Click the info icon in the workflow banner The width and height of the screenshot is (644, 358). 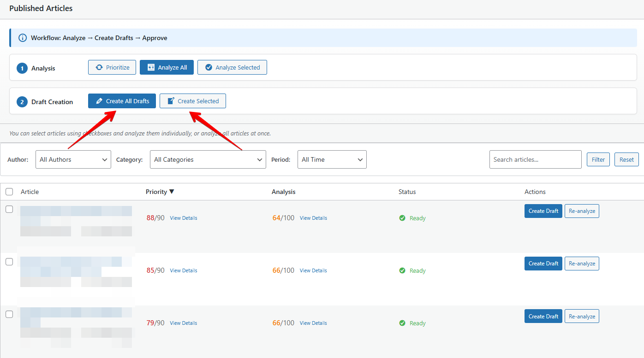point(23,37)
